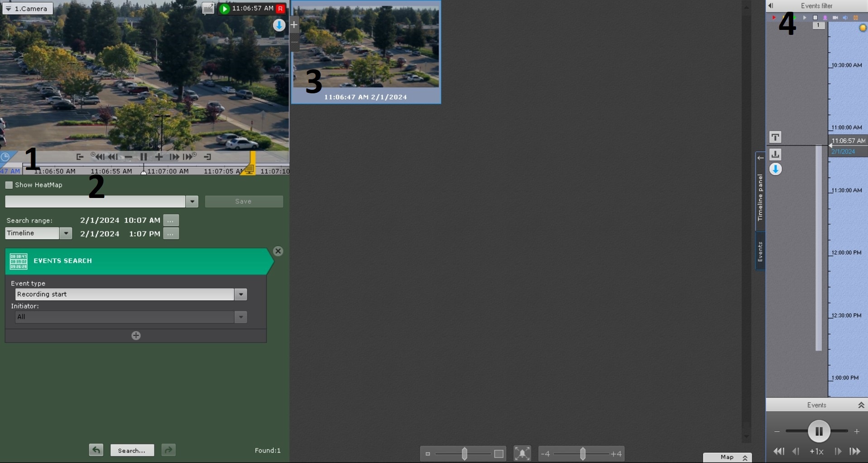Toggle the red R recording indicator
The image size is (868, 463).
point(280,9)
